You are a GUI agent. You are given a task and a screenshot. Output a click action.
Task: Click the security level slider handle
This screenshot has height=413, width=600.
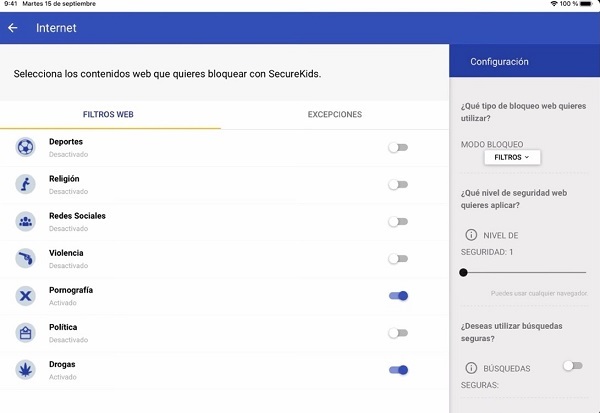click(x=463, y=272)
